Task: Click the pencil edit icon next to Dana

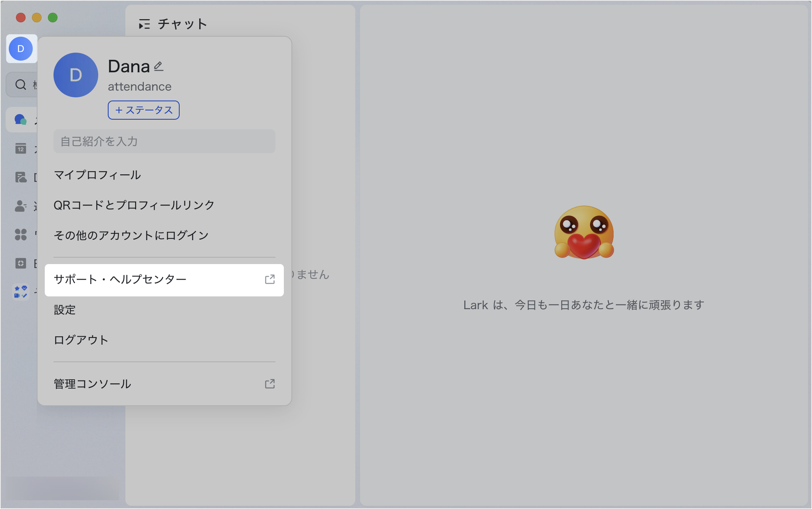Action: click(158, 66)
